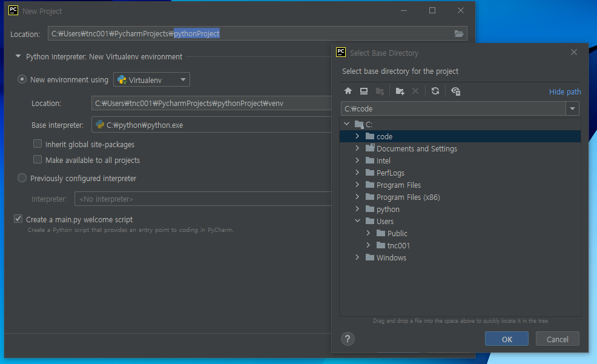Click the Desktop directory toolbar icon
The image size is (597, 364).
click(364, 91)
